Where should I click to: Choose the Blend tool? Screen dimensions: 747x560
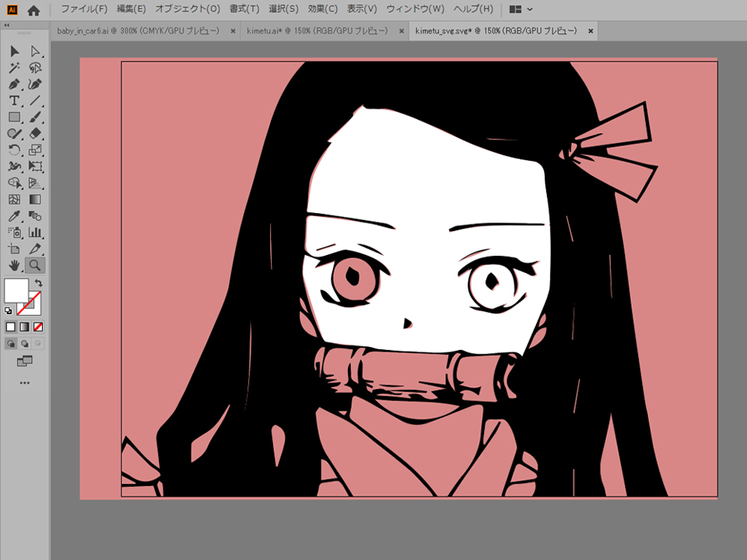[35, 216]
